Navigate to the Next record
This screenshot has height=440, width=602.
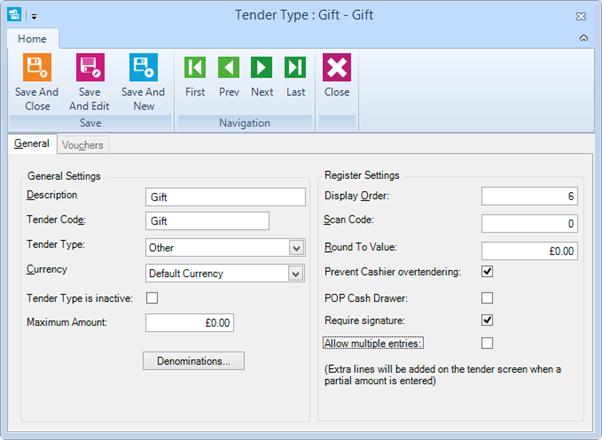(262, 67)
